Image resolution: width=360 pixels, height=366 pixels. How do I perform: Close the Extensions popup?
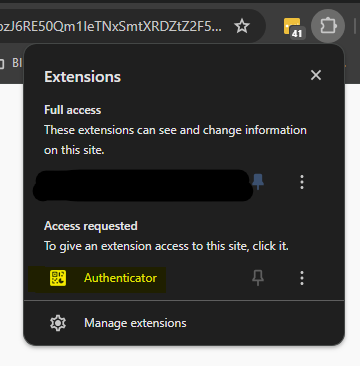coord(316,75)
